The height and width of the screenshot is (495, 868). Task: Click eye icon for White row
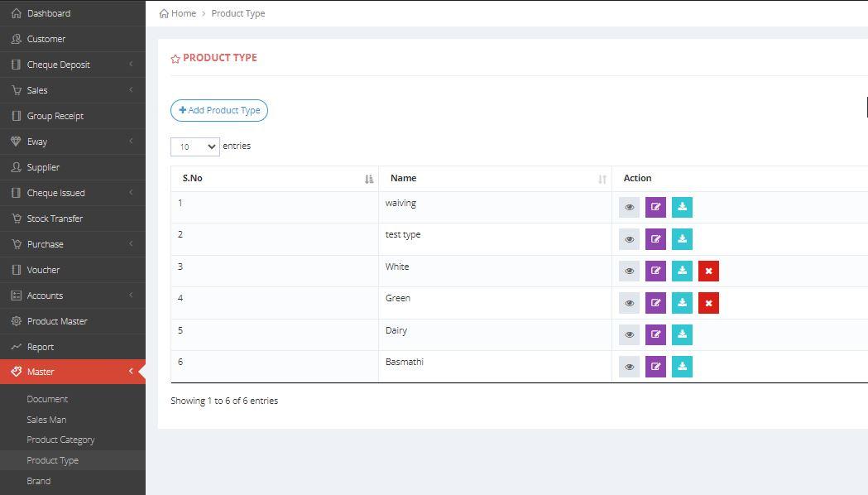tap(629, 271)
